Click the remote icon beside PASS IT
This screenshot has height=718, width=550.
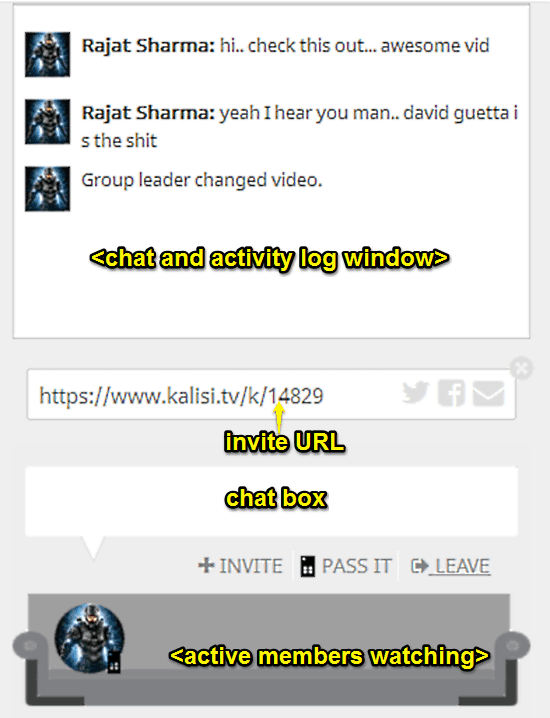coord(307,566)
